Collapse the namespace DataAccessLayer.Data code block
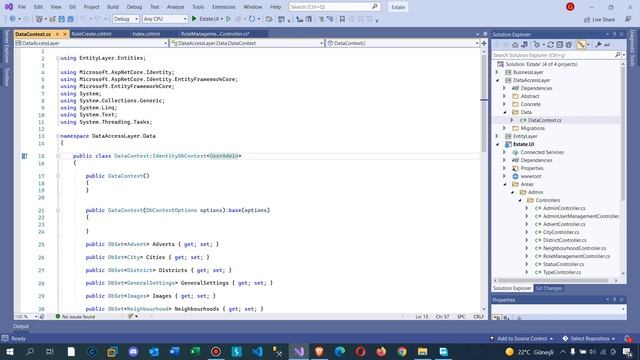Screen dimensions: 640x360 click(58, 136)
